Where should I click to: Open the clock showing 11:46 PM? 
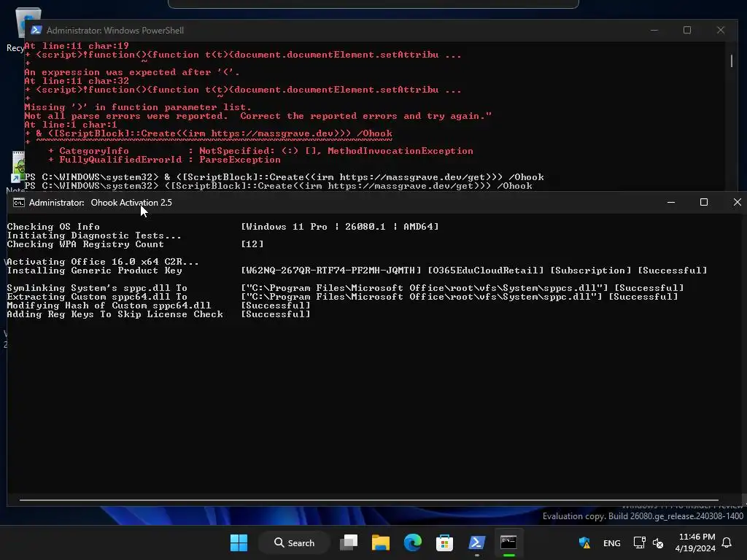pos(695,542)
